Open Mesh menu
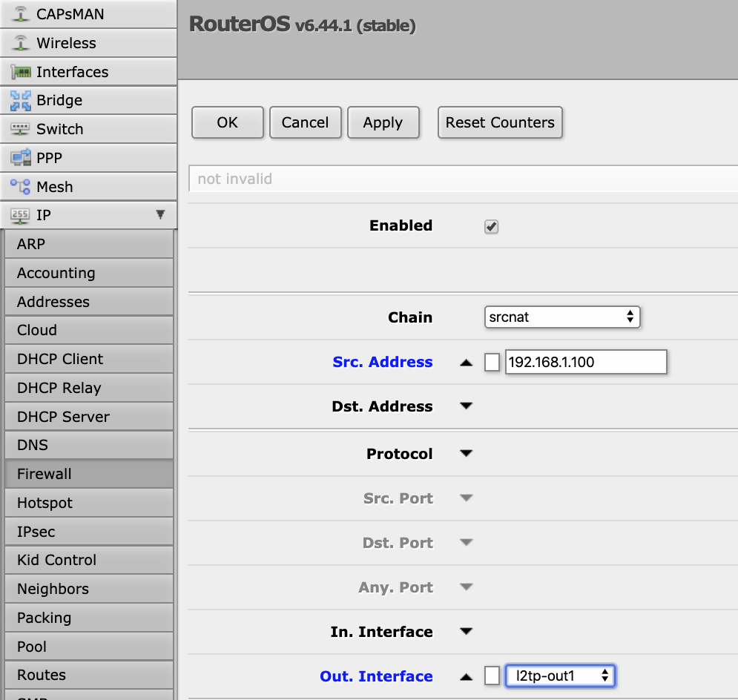Screen dimensions: 738x700 point(88,187)
